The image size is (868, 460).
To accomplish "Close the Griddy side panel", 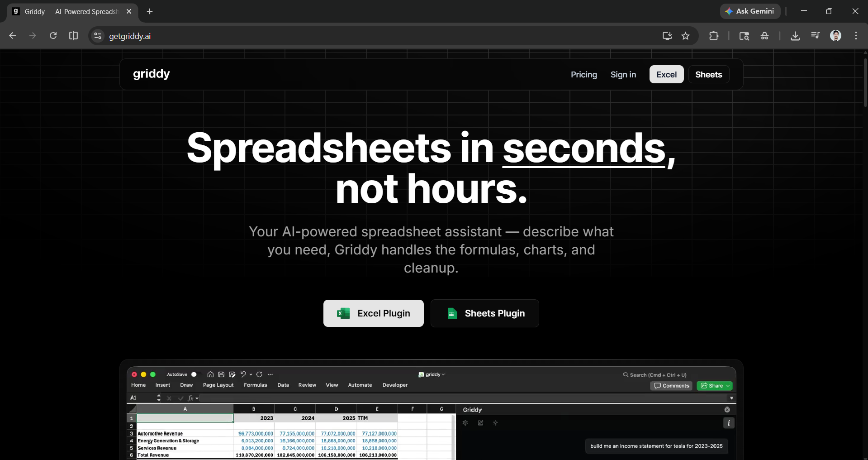I will 727,410.
